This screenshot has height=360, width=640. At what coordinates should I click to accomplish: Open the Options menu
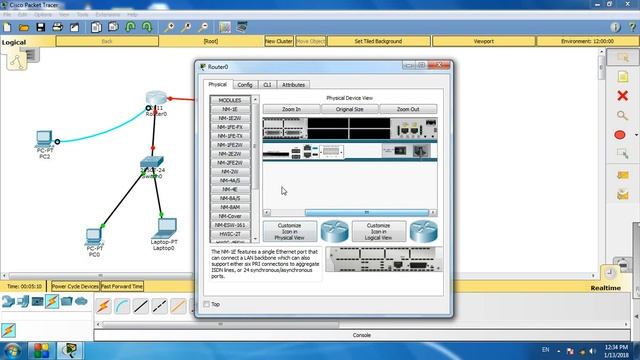(43, 14)
